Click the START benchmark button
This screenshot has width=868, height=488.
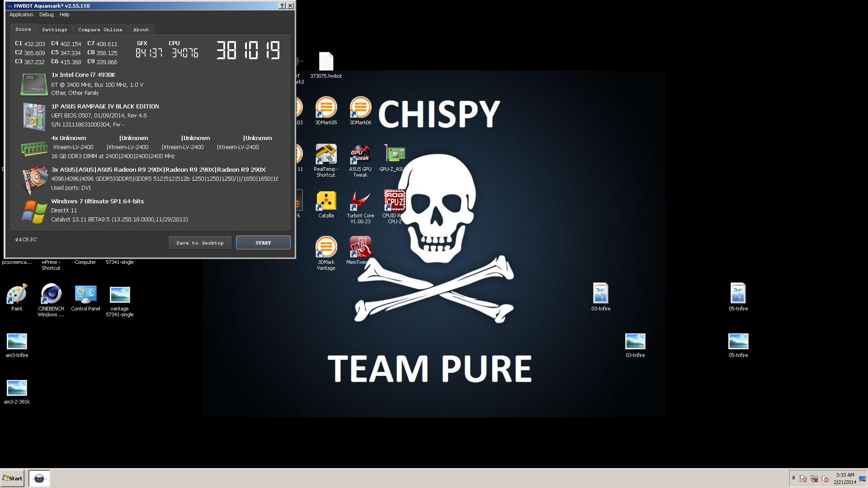pos(263,243)
